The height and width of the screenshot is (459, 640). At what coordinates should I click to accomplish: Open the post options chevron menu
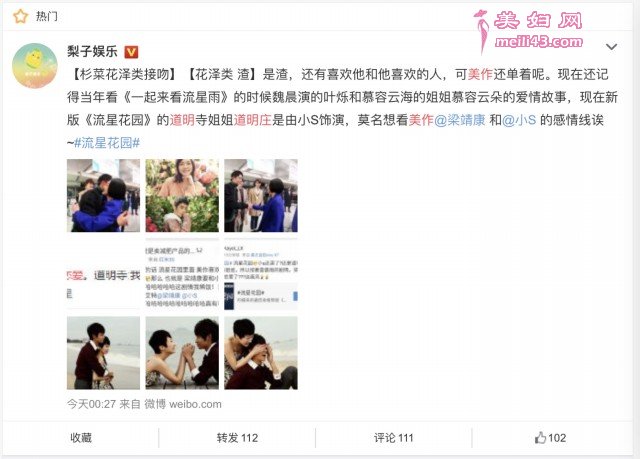click(x=611, y=47)
